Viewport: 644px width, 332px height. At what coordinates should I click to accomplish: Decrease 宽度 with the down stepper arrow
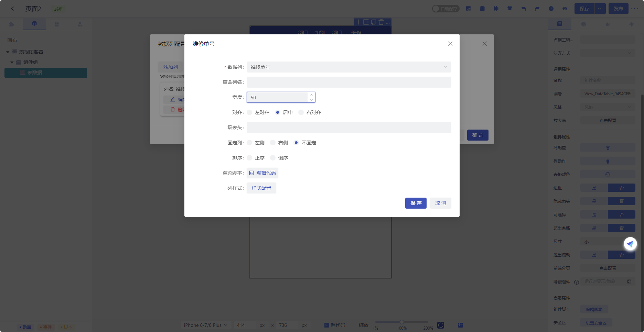tap(311, 100)
